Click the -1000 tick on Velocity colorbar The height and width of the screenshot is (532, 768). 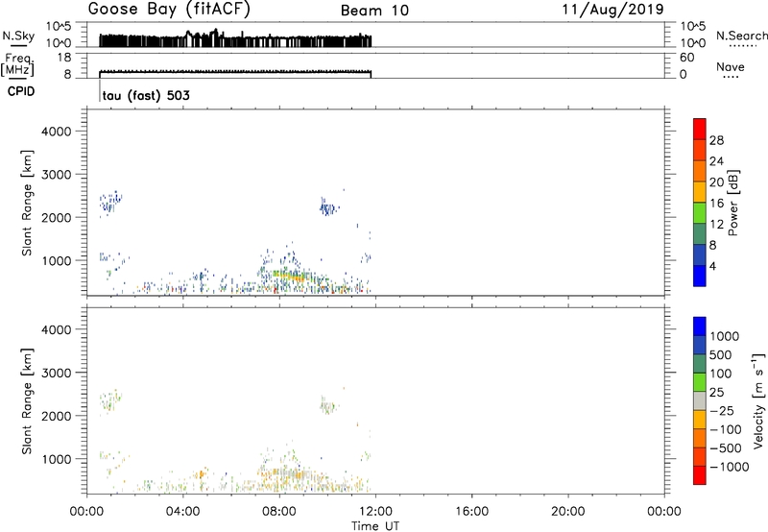[x=729, y=467]
